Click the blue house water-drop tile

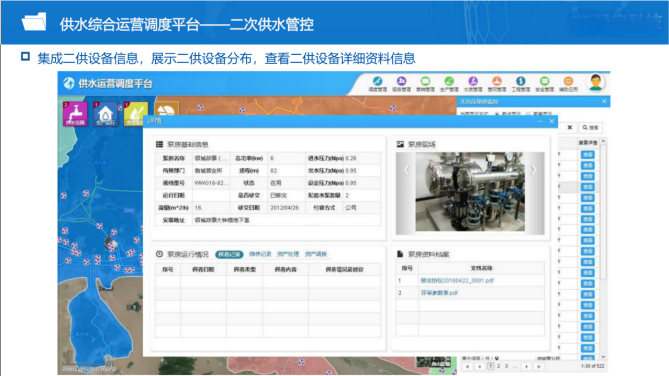point(105,114)
